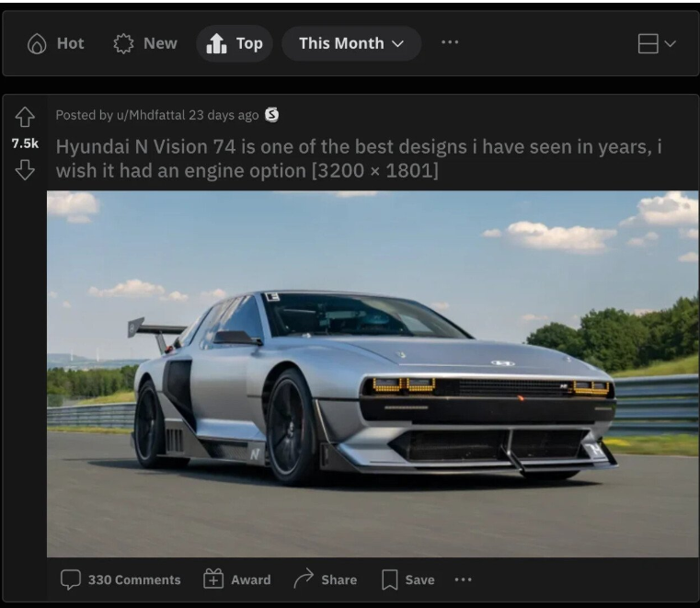700x608 pixels.
Task: Sort posts by Hot
Action: (x=56, y=43)
